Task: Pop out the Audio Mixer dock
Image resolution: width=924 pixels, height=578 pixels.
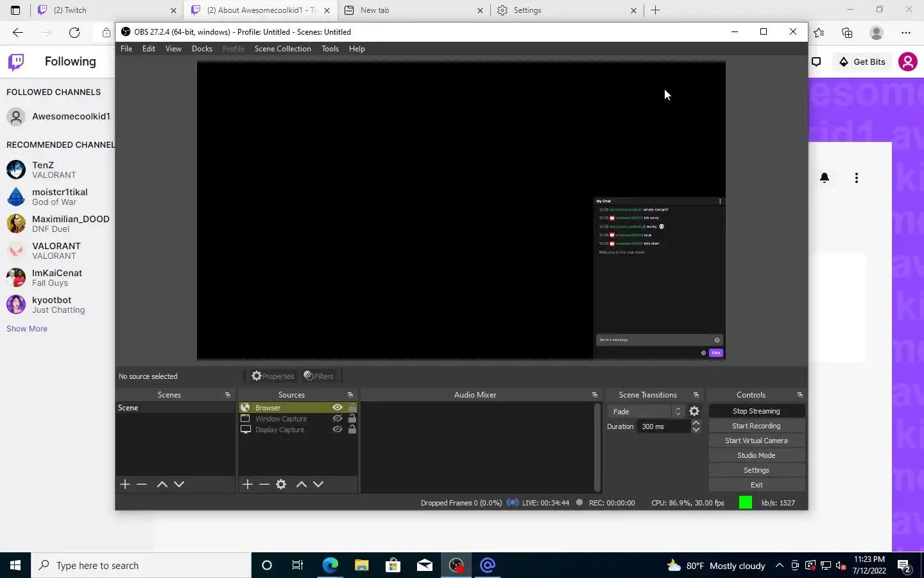Action: [x=595, y=395]
